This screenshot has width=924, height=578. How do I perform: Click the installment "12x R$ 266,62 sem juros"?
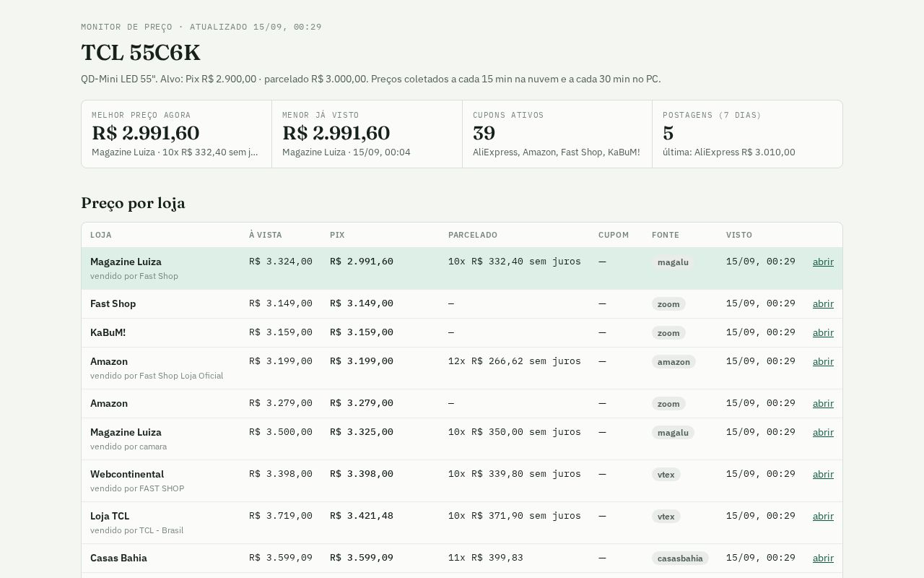(x=515, y=361)
